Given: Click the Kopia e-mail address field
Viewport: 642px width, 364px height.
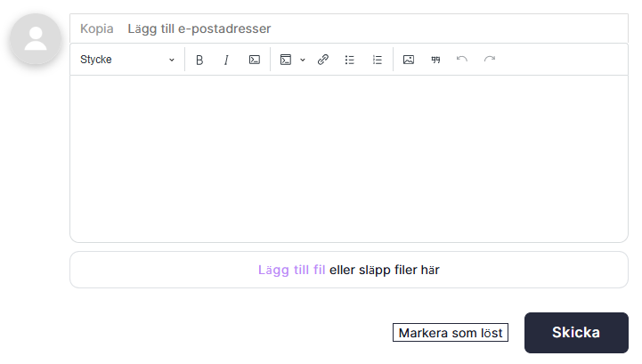Looking at the screenshot, I should [349, 28].
